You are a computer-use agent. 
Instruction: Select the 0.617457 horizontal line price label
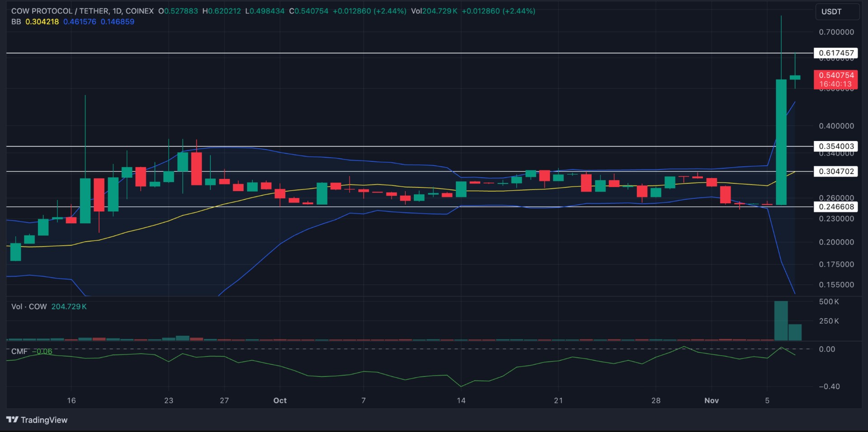[x=836, y=53]
